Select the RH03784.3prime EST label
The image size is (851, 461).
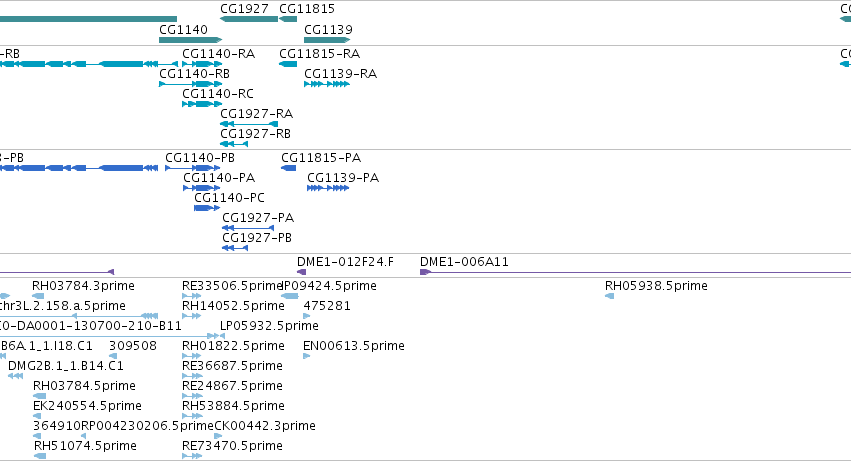(83, 286)
